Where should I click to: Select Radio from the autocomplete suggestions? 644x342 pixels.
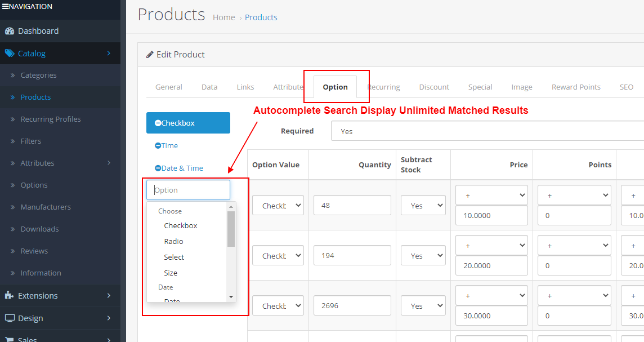click(x=173, y=241)
